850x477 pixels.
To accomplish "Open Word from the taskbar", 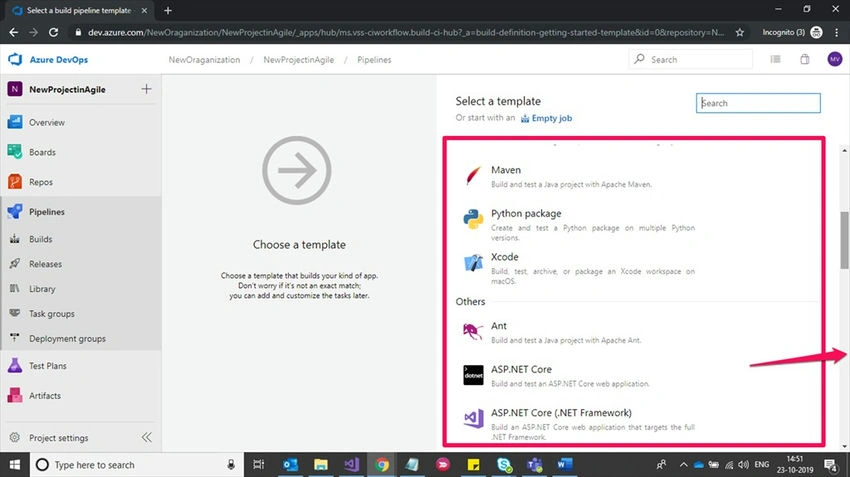I will coord(565,465).
